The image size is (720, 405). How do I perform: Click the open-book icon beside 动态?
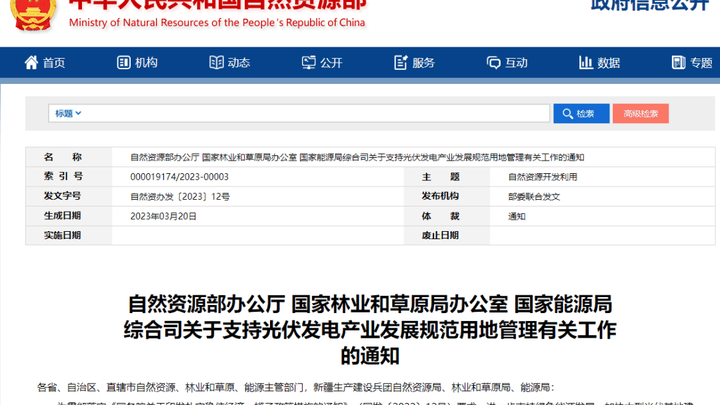pyautogui.click(x=216, y=62)
